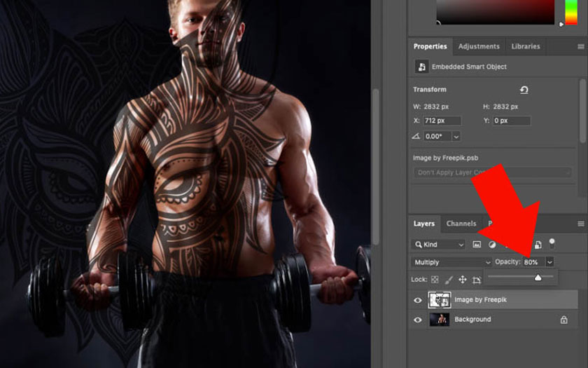Click the Image by Freepik layer thumbnail
The width and height of the screenshot is (588, 368).
tap(440, 300)
